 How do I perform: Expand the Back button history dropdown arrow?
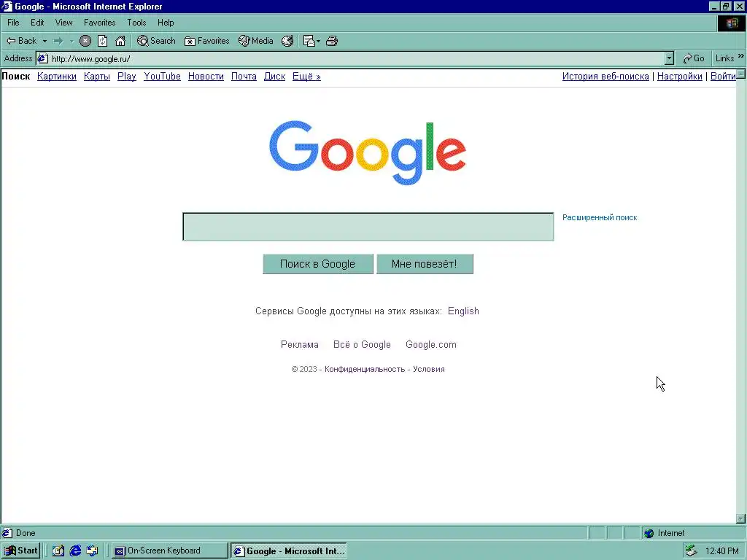[x=44, y=41]
